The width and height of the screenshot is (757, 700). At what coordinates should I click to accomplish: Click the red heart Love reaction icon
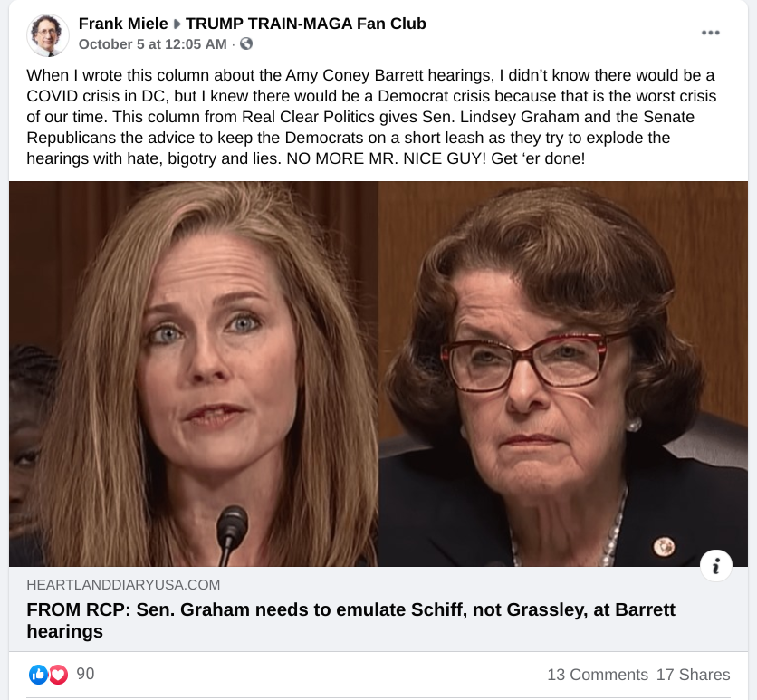[58, 674]
